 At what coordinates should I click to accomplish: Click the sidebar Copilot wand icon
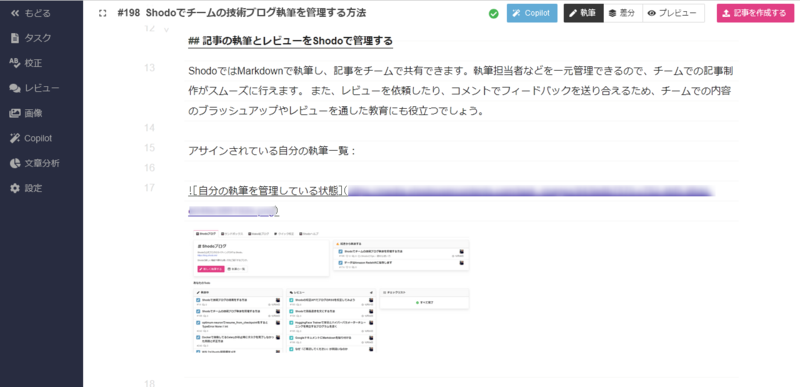pyautogui.click(x=15, y=138)
